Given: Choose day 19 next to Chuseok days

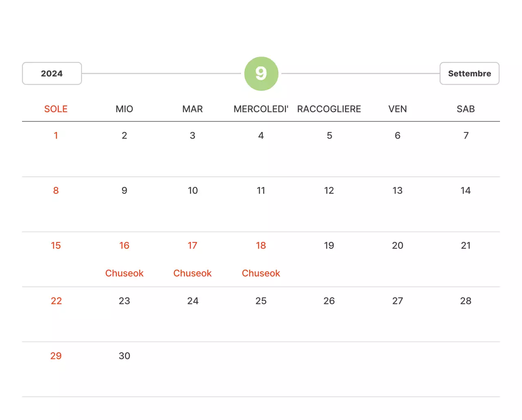Looking at the screenshot, I should coord(329,245).
